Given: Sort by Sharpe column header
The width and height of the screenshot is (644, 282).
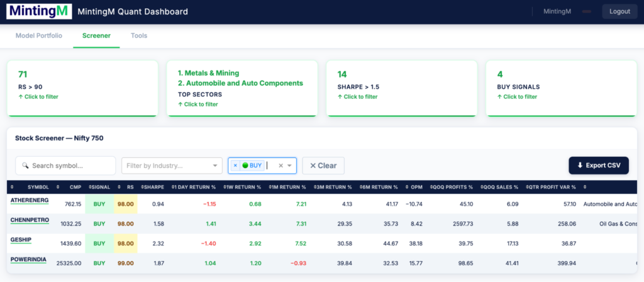Looking at the screenshot, I should (153, 187).
